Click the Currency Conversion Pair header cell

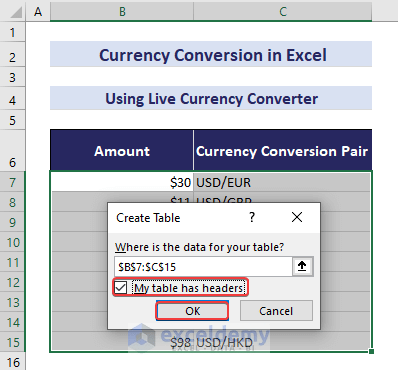[283, 150]
